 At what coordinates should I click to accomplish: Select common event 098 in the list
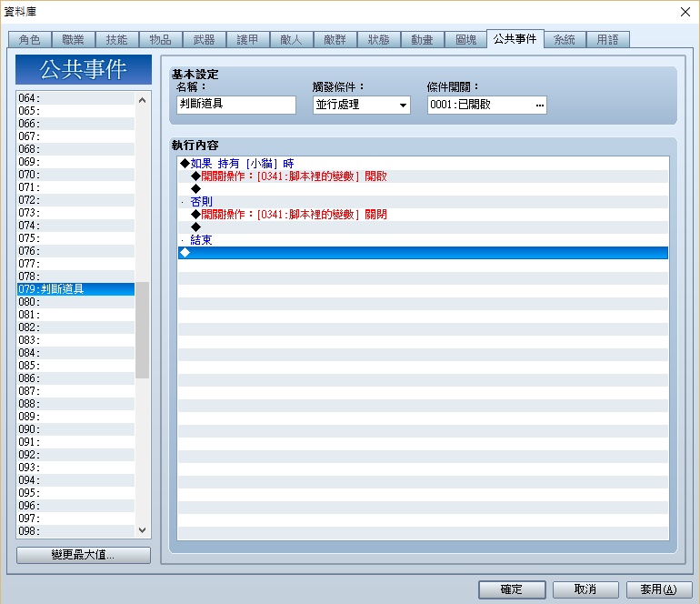click(x=75, y=530)
